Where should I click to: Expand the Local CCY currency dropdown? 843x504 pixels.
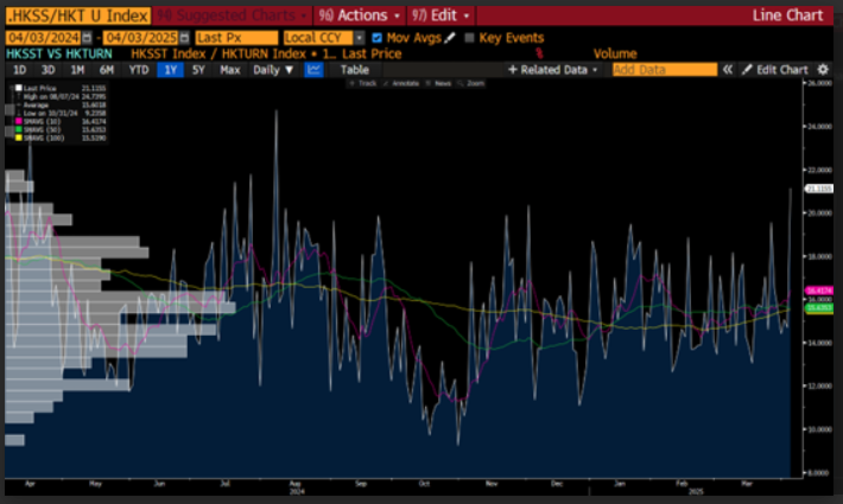point(359,38)
